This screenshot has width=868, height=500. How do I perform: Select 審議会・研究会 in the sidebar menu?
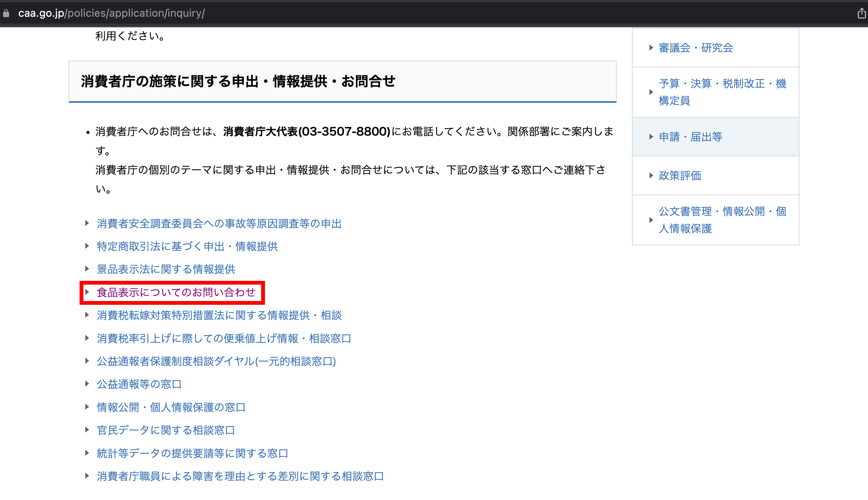tap(695, 48)
